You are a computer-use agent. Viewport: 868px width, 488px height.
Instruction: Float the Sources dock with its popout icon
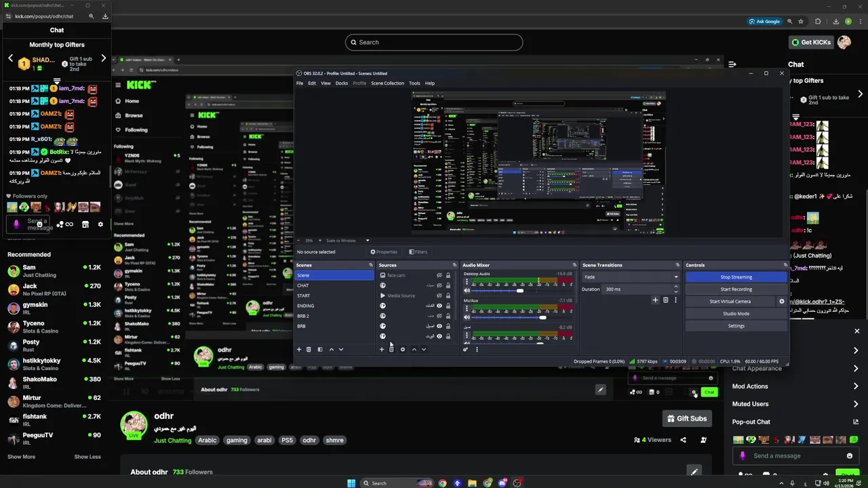point(454,265)
